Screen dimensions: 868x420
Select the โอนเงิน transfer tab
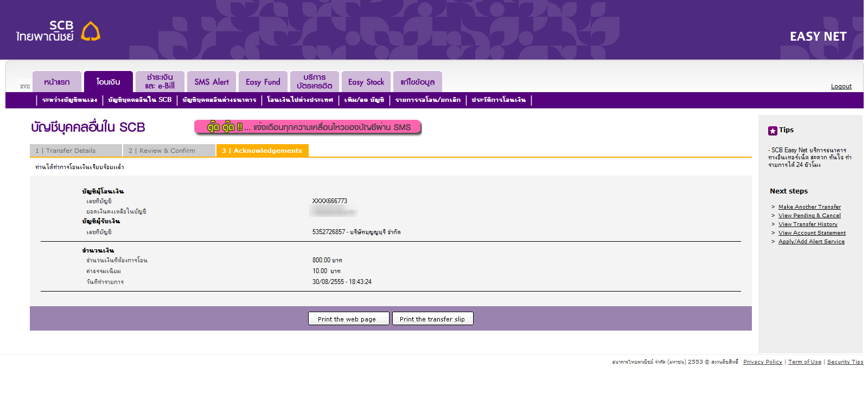tap(108, 82)
